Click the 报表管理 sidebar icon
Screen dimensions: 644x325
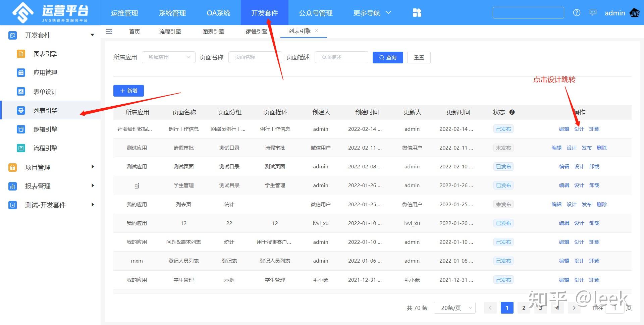click(12, 186)
